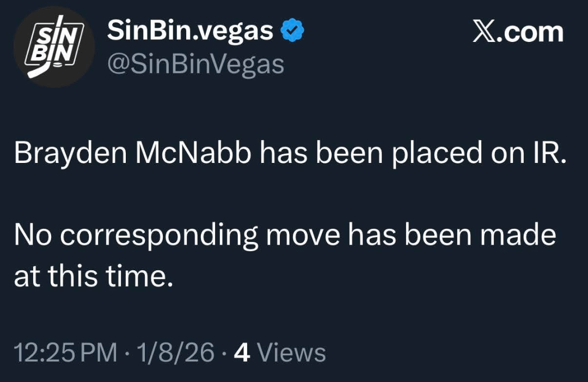
Task: Open the @SinBinVegas handle
Action: [195, 64]
